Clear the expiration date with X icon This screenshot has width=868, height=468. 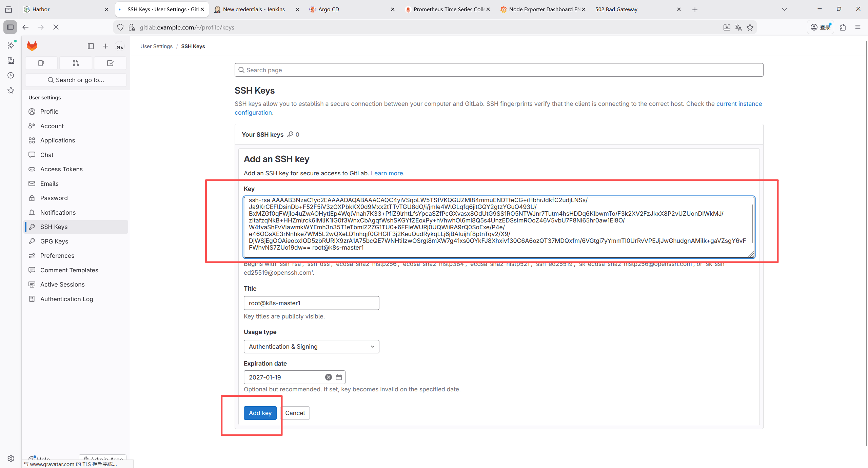click(x=328, y=377)
